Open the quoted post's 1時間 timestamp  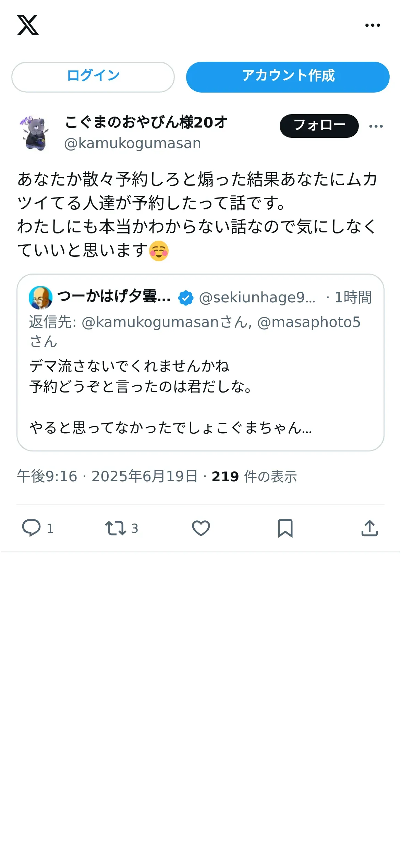pos(353,298)
